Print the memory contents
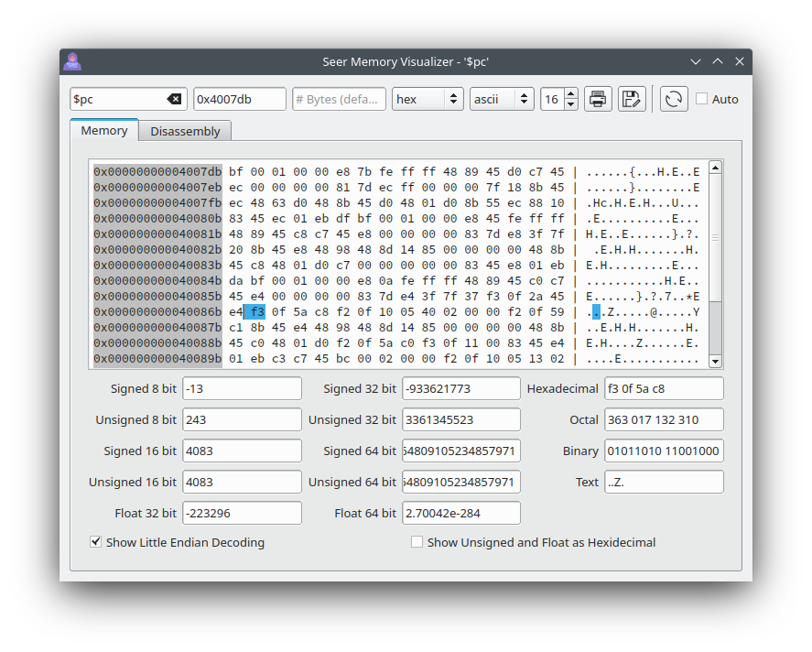Viewport: 812px width, 652px height. pyautogui.click(x=598, y=99)
